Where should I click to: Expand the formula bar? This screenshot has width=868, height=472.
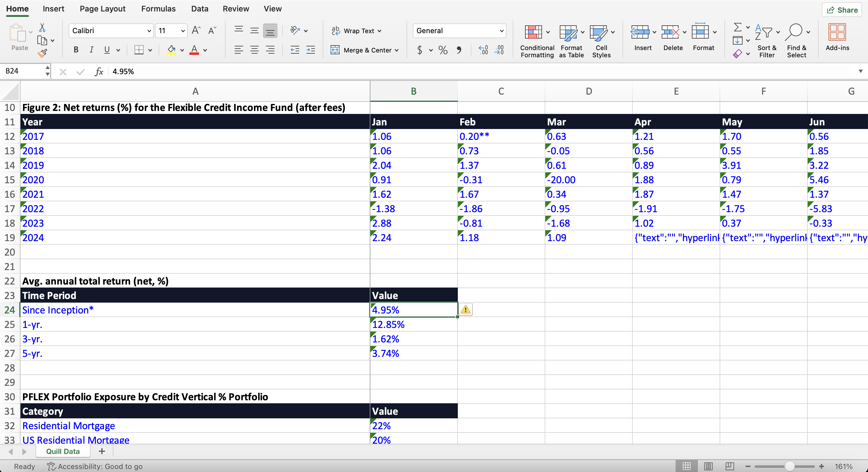point(860,71)
